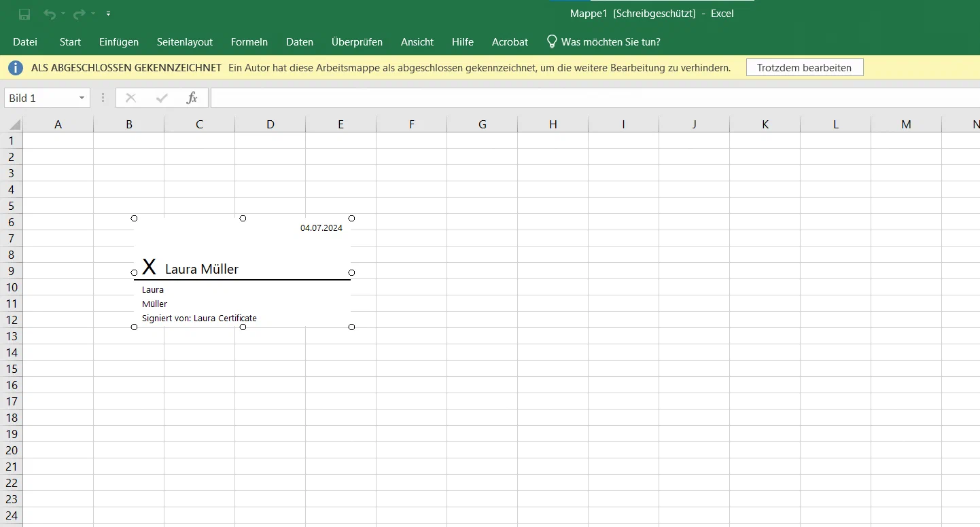Click the lightbulb Tell Me icon

tap(552, 41)
